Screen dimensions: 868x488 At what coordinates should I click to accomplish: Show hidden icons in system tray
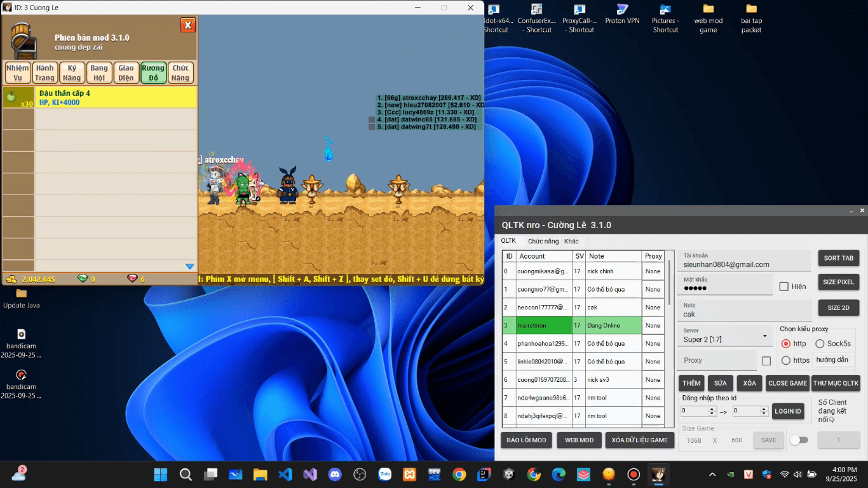[712, 475]
